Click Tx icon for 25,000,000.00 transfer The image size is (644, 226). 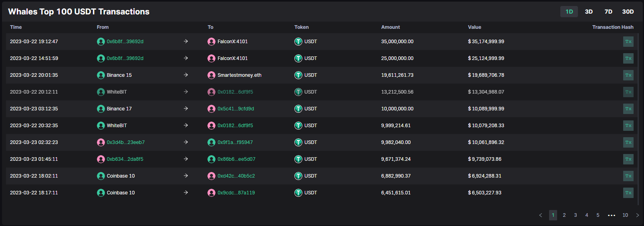click(628, 58)
